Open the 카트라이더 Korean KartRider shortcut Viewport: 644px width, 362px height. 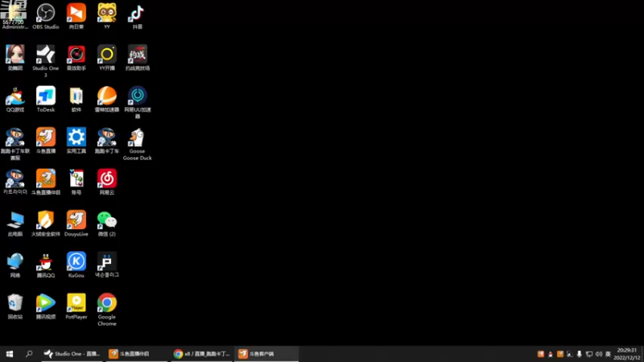coord(15,182)
